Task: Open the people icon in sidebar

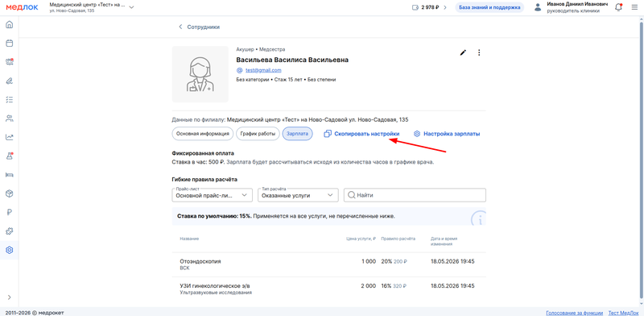Action: [9, 118]
